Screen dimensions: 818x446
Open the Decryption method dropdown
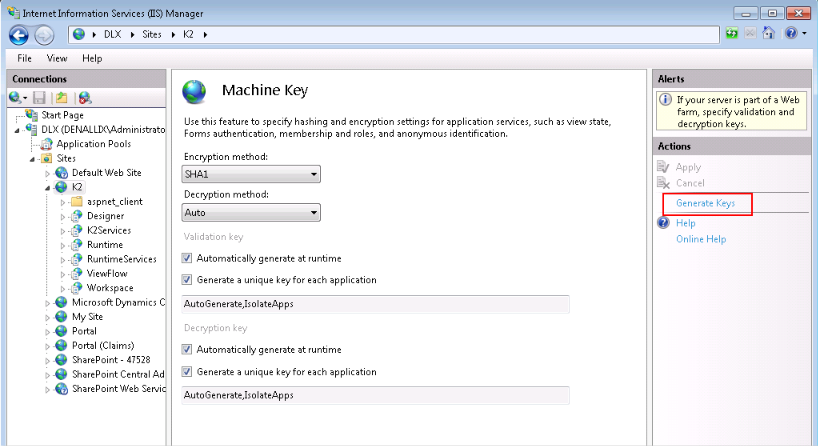click(x=252, y=212)
